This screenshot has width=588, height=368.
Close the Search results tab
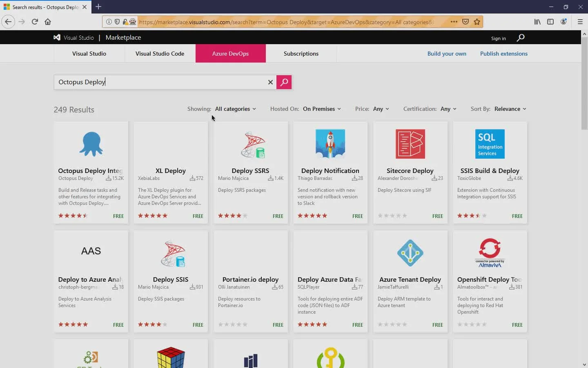(85, 7)
